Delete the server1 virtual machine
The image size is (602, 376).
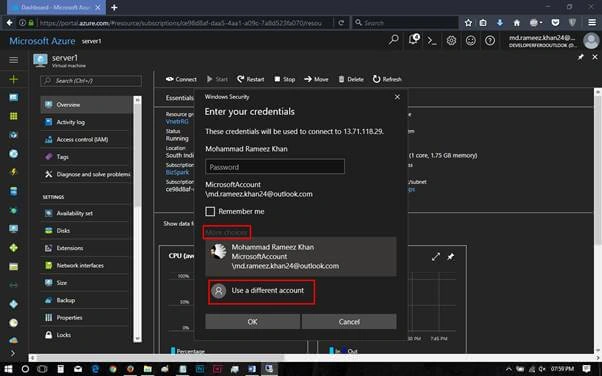pyautogui.click(x=351, y=79)
